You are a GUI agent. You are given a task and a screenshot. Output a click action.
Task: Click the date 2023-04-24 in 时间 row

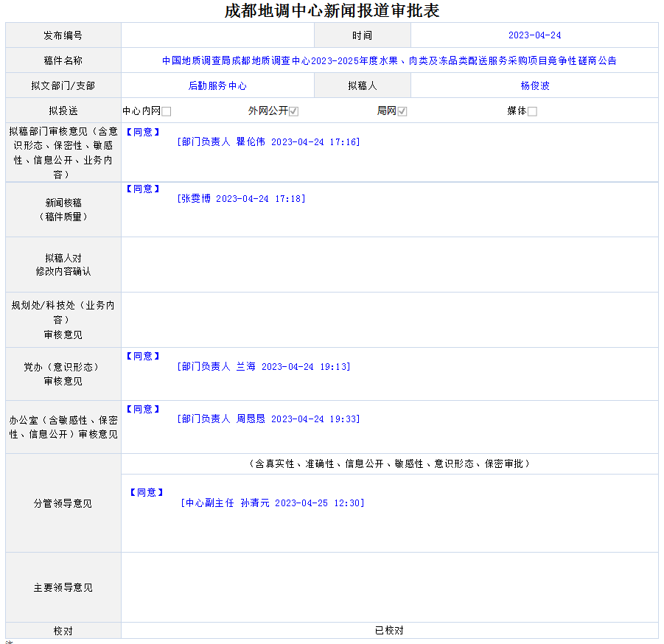pos(534,35)
